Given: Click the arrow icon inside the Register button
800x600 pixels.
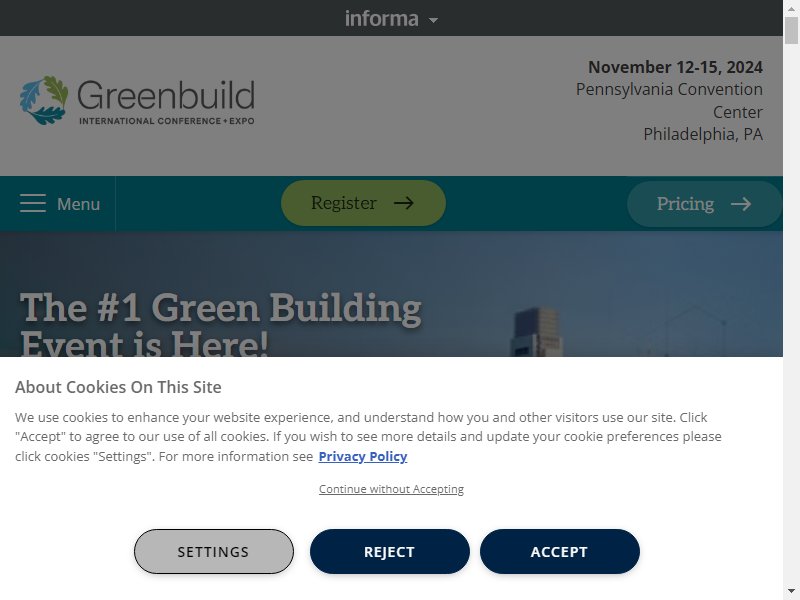Looking at the screenshot, I should point(404,203).
